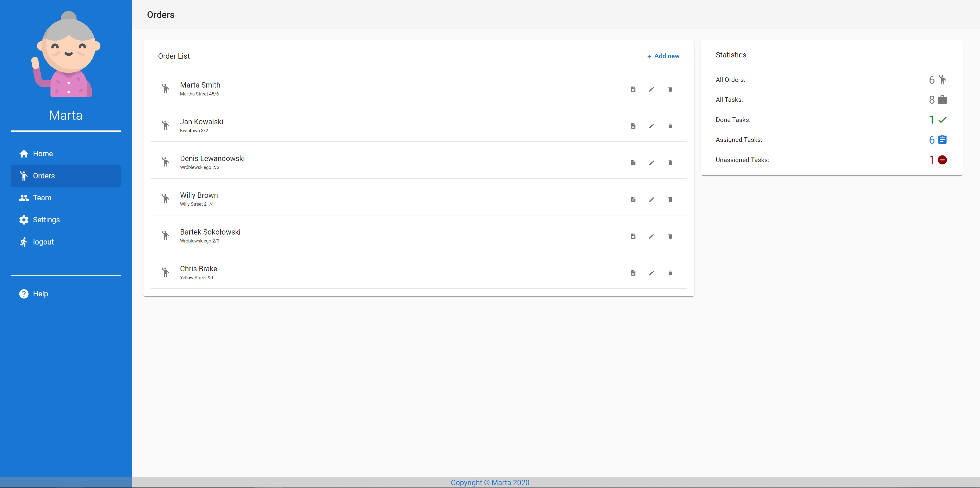
Task: Edit Jan Kowalski order with pencil icon
Action: pyautogui.click(x=651, y=126)
